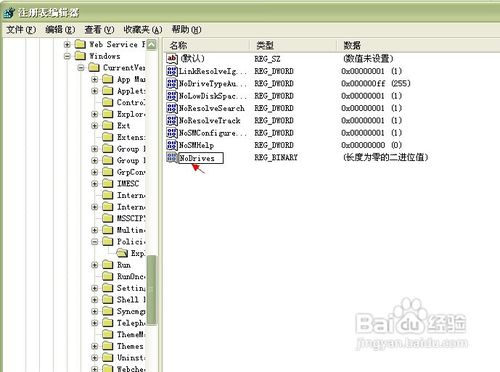Open the 编辑(E) menu
Screen dimensions: 500x372
(60, 30)
